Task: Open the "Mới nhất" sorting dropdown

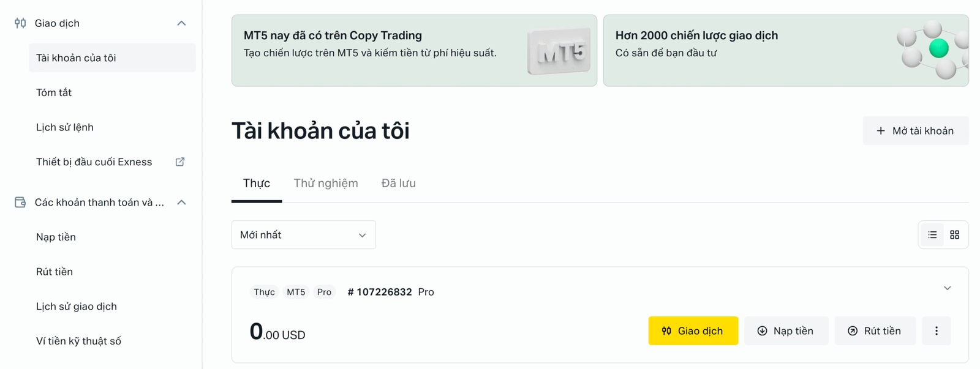Action: [303, 234]
